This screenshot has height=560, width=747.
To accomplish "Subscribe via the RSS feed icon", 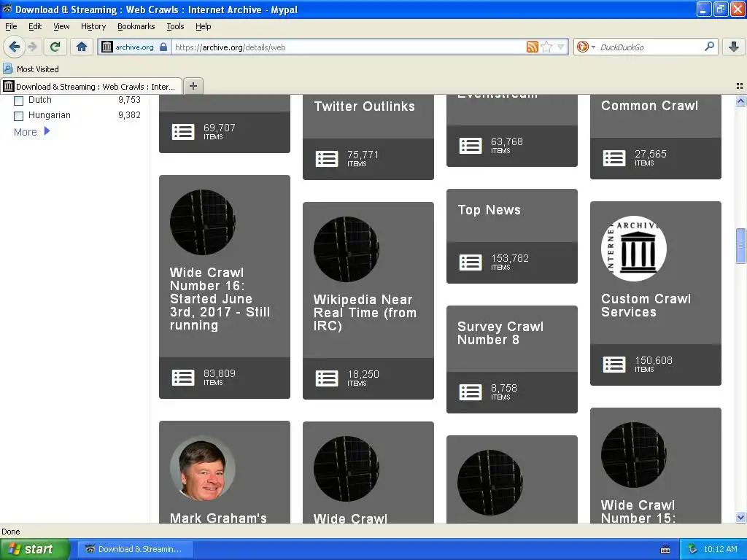I will coord(532,47).
